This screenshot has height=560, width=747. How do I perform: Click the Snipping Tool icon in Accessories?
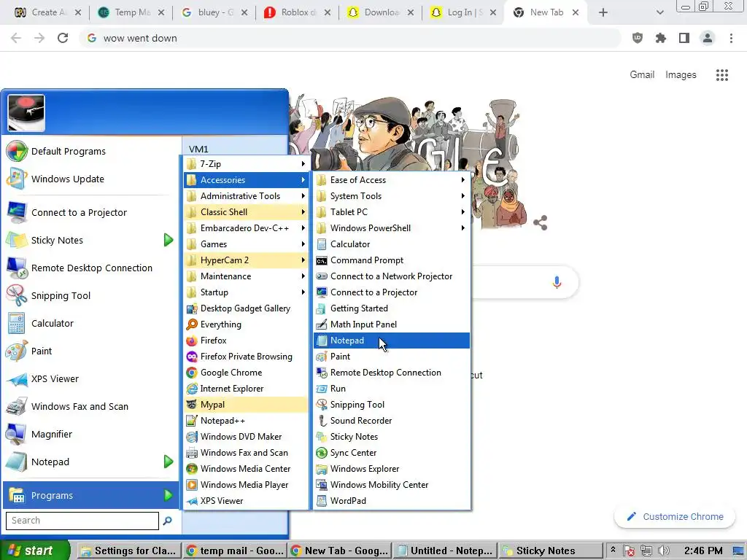pyautogui.click(x=322, y=404)
